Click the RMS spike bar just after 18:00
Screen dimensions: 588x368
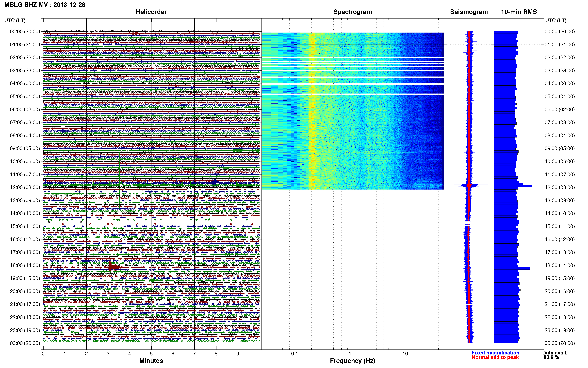coord(512,269)
